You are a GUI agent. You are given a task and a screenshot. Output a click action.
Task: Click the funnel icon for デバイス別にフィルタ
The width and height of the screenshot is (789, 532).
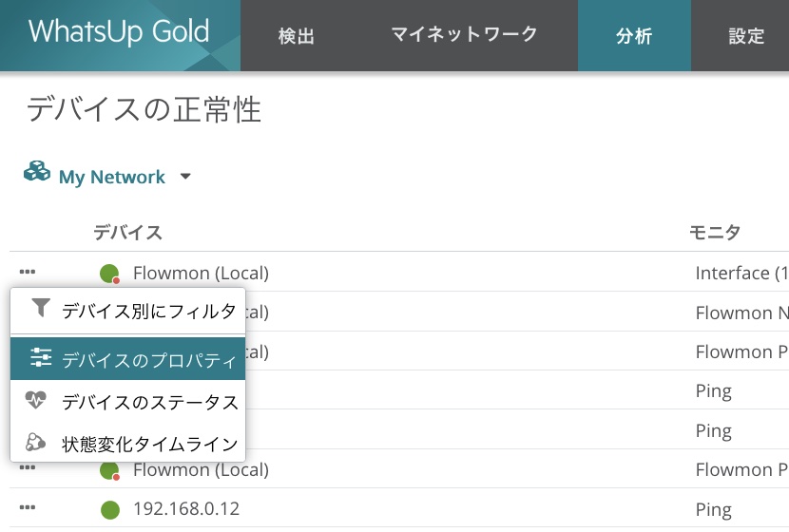coord(40,308)
